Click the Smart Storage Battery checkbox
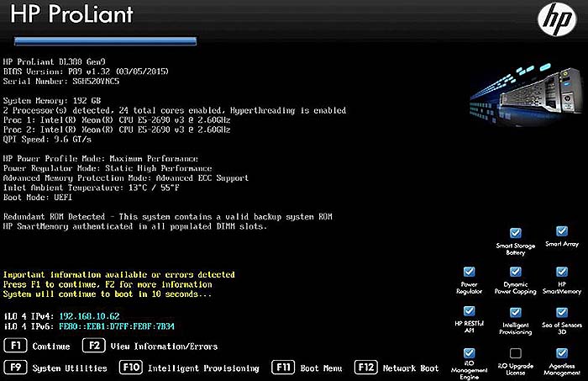Viewport: 588px width, 381px height. pyautogui.click(x=516, y=233)
